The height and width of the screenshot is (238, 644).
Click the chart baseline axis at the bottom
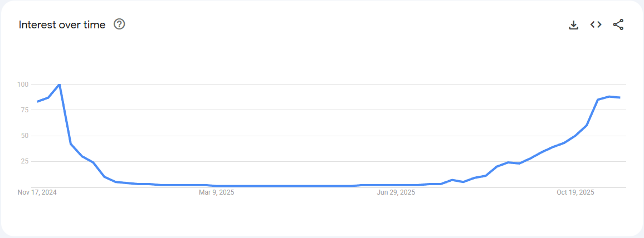tap(329, 187)
